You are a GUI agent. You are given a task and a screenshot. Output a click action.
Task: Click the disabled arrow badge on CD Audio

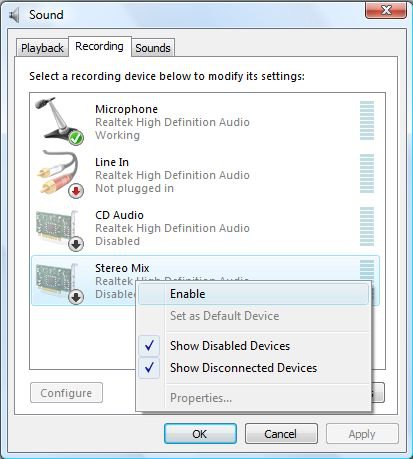tap(76, 244)
